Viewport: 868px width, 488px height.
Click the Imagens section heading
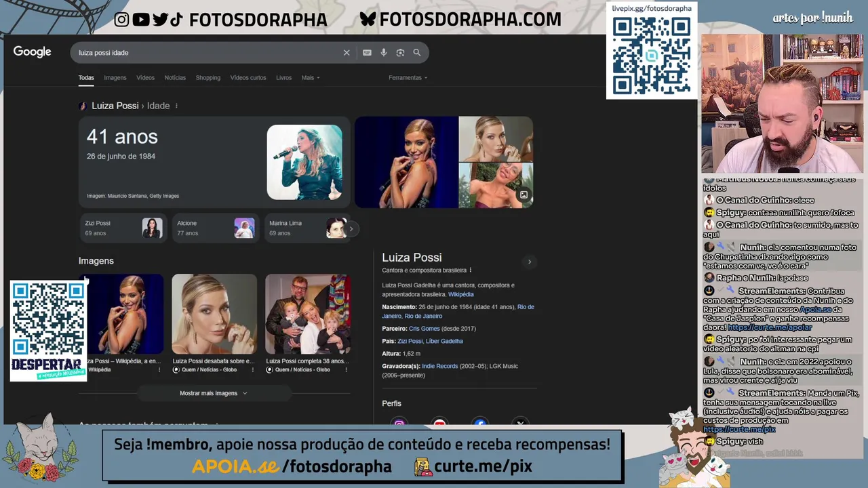(96, 261)
